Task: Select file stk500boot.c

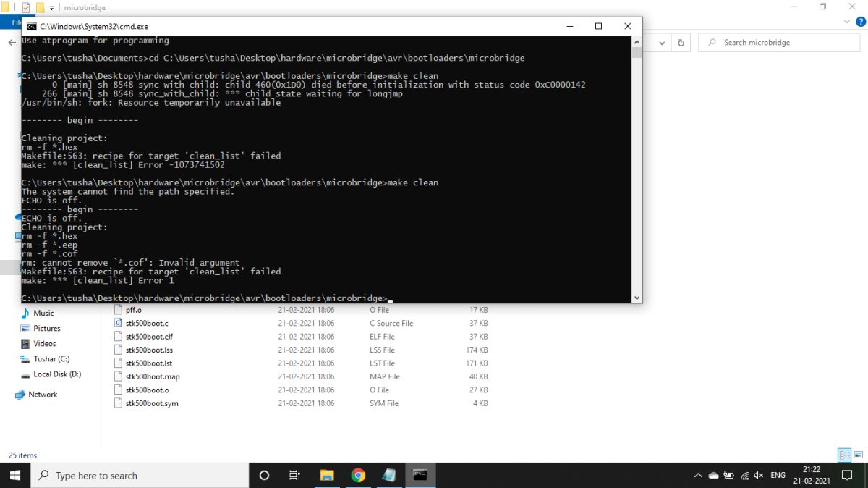Action: pos(147,323)
